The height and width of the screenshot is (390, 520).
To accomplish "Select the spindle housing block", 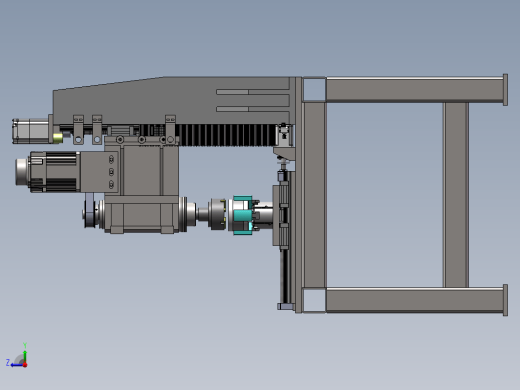I will coord(142,214).
